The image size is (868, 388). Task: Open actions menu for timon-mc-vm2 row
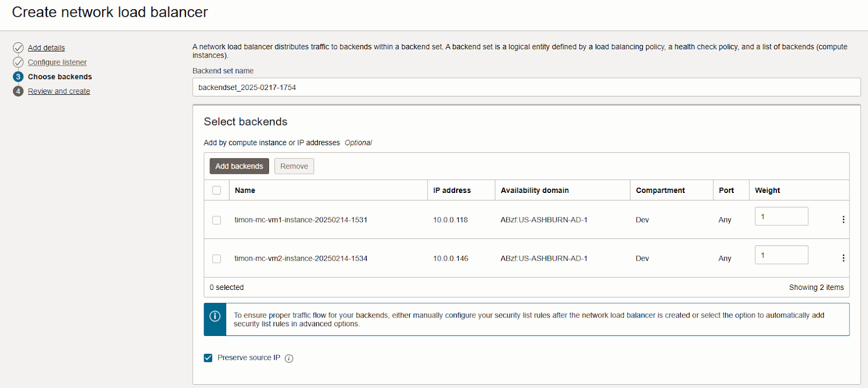pos(843,258)
